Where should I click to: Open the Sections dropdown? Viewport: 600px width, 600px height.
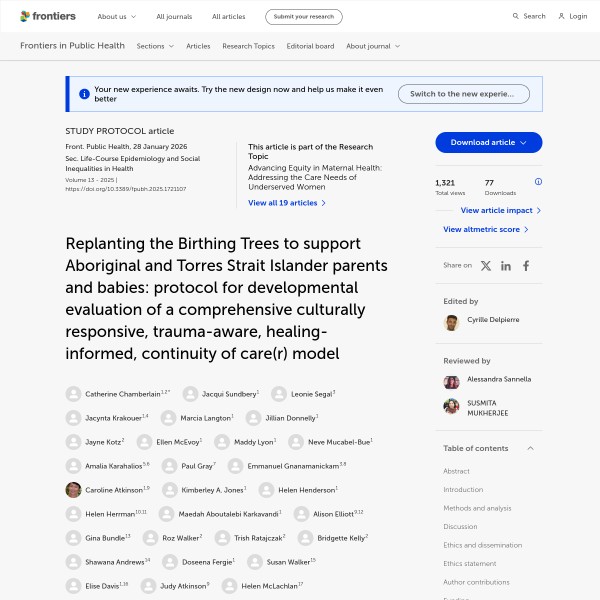coord(155,46)
